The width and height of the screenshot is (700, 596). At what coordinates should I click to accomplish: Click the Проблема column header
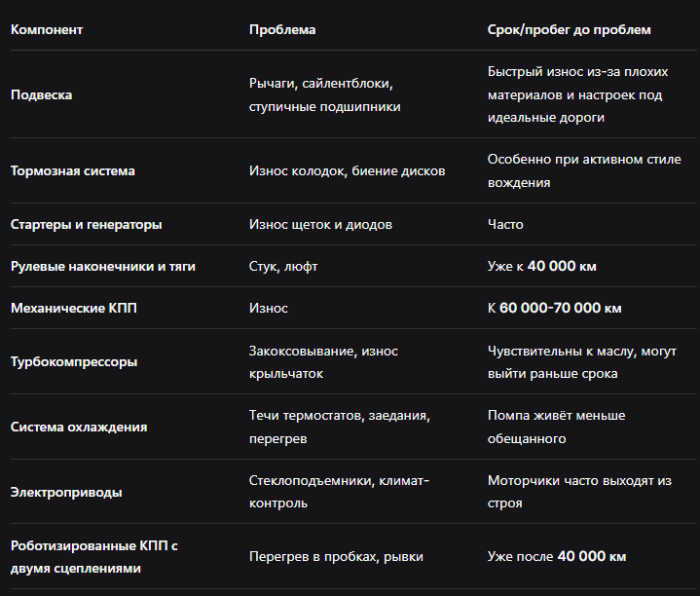282,30
